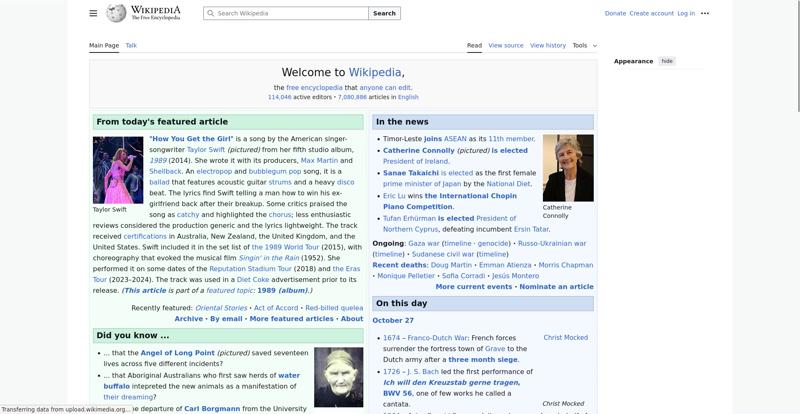Open the personal tools ellipsis menu
800x414 pixels.
pyautogui.click(x=705, y=13)
